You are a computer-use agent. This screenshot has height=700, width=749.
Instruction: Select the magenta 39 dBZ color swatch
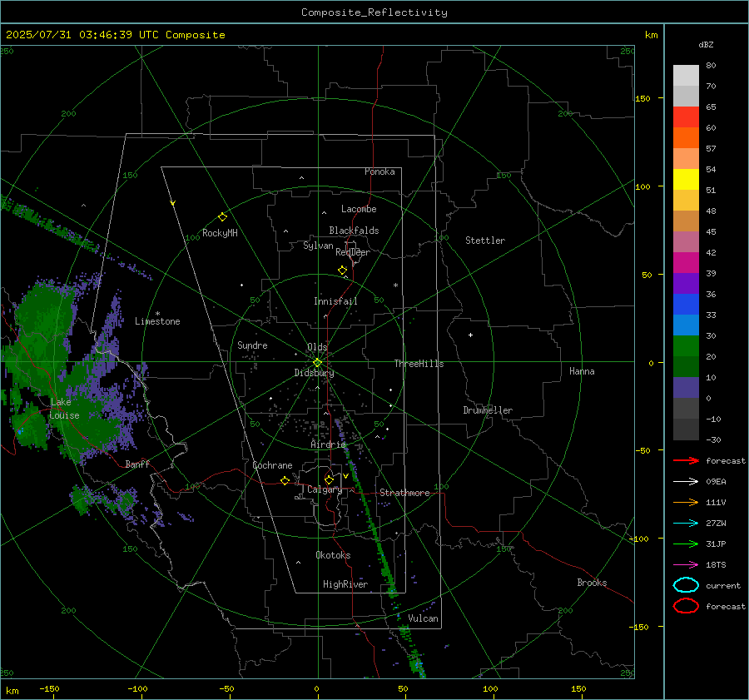[x=686, y=262]
